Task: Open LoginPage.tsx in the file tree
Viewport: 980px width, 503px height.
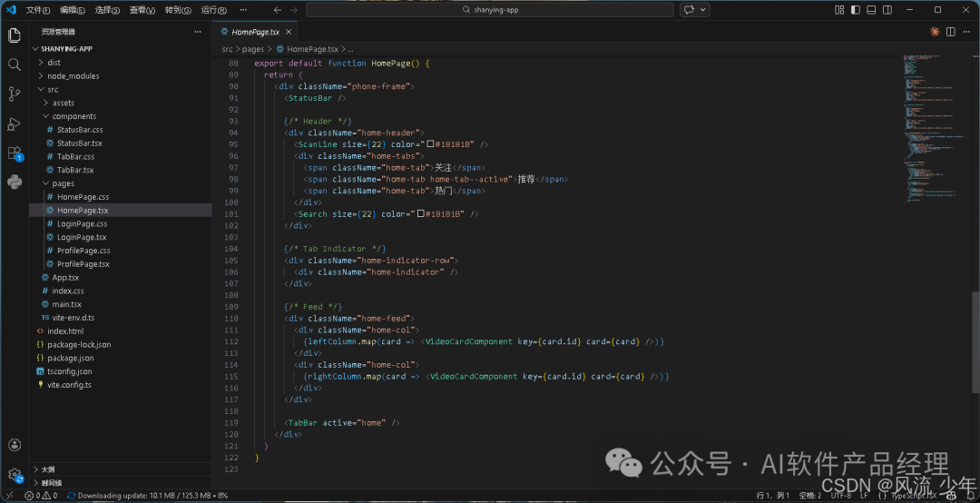Action: click(x=82, y=237)
